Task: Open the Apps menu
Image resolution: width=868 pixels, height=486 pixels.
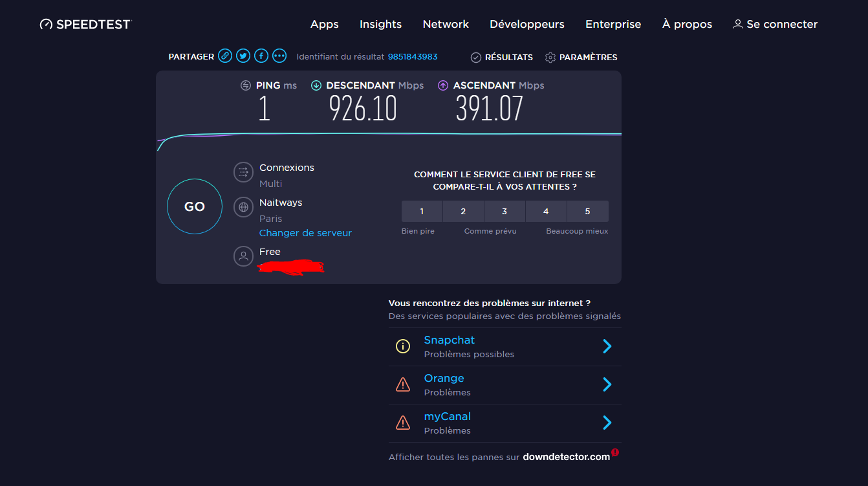Action: (x=325, y=24)
